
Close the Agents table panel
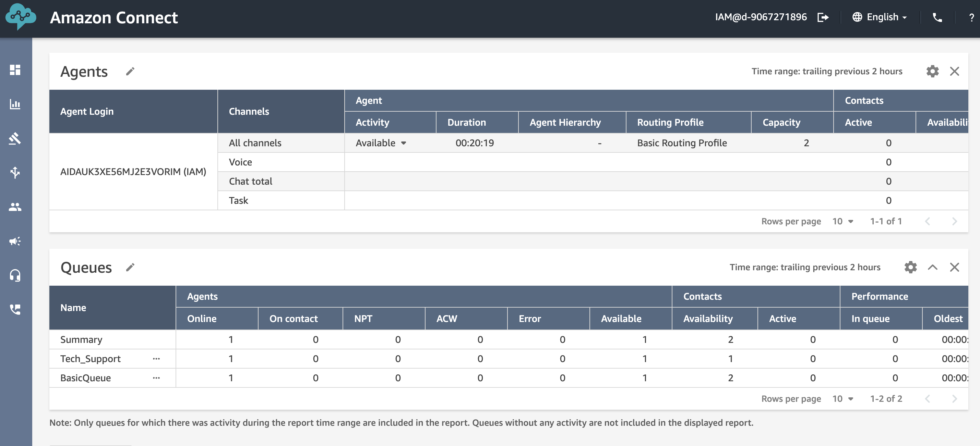point(955,71)
